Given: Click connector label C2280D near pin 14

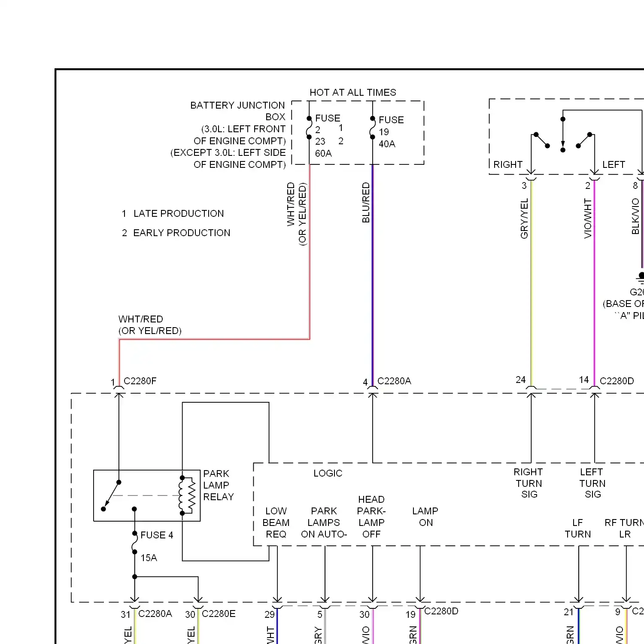Looking at the screenshot, I should click(x=617, y=381).
